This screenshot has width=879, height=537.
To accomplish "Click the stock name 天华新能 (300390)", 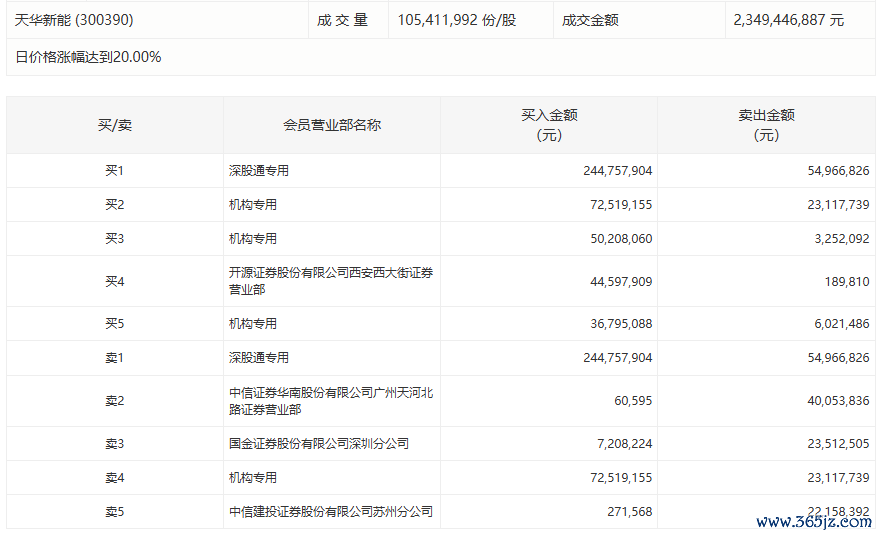I will pos(74,20).
